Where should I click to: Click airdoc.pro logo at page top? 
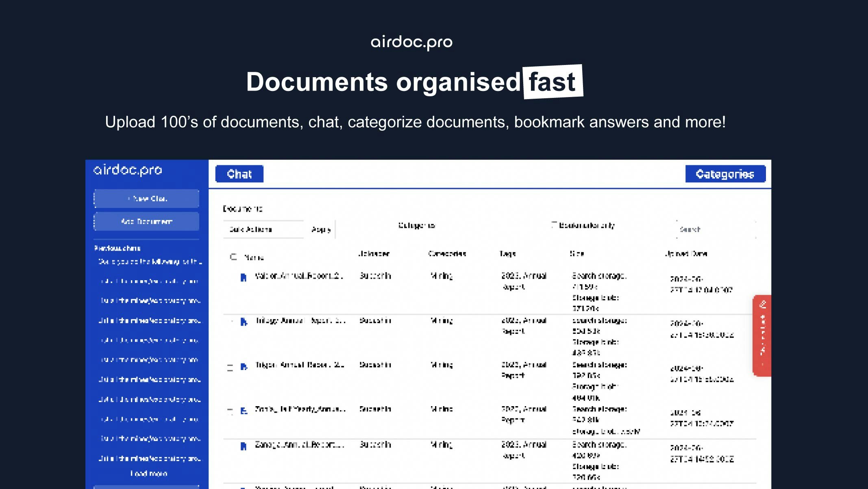click(411, 42)
